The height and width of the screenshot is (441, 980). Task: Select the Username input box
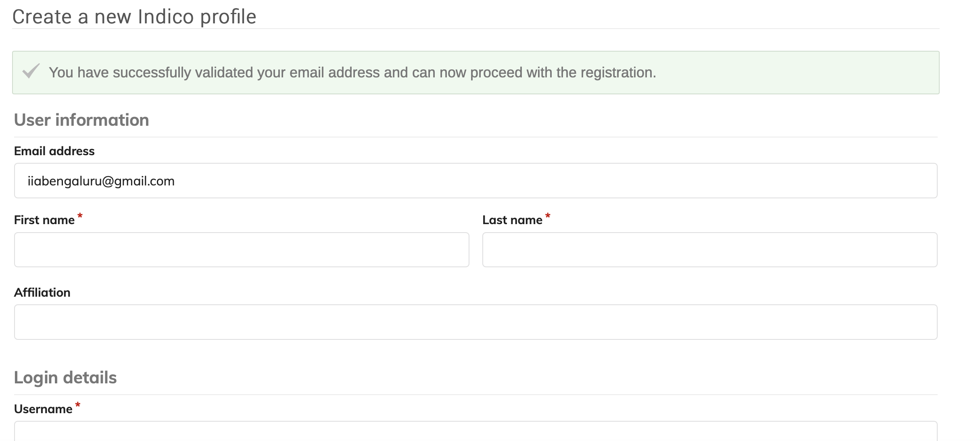(x=475, y=432)
